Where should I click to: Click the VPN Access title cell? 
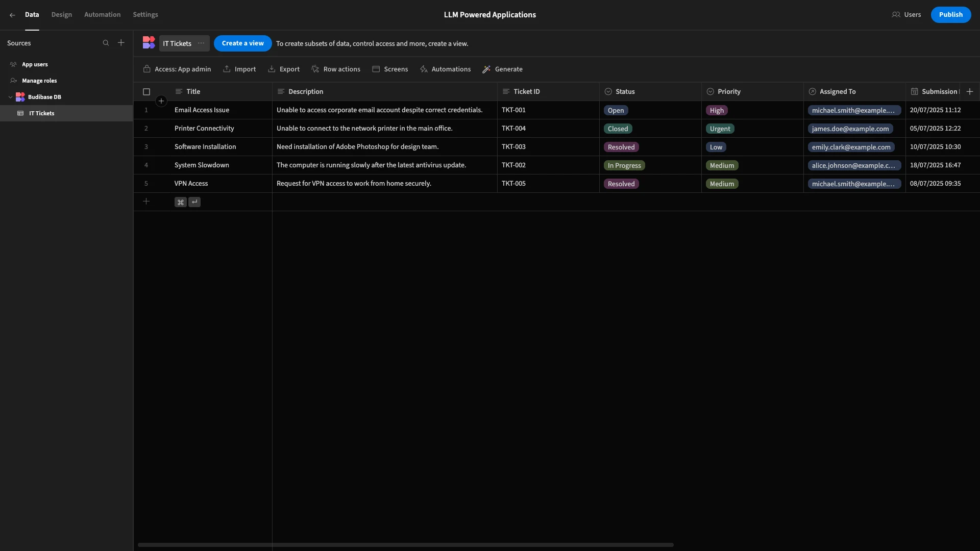(221, 184)
